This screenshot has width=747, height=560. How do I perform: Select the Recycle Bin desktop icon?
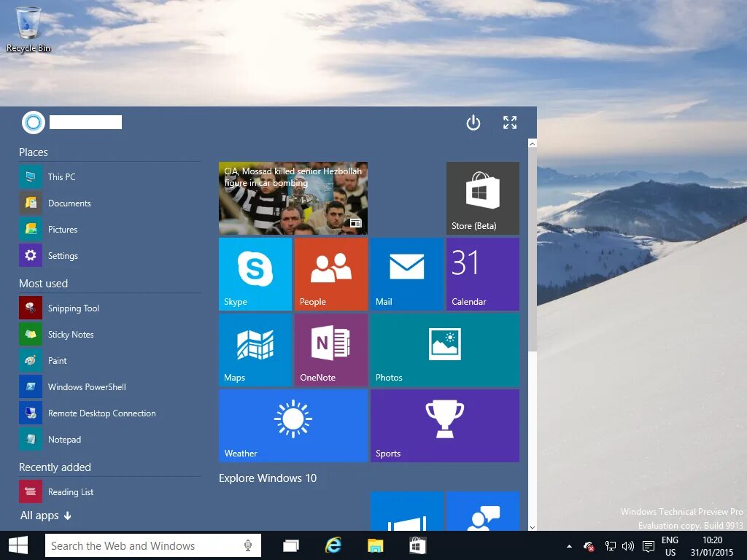click(28, 29)
